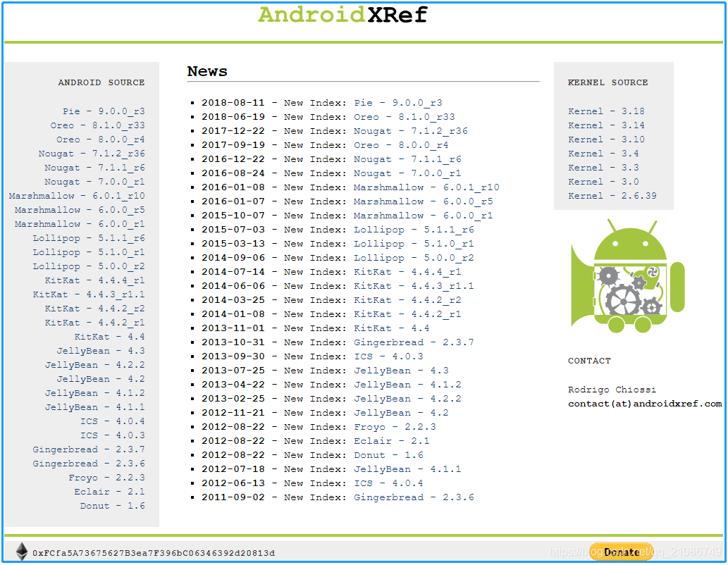Open Lollipop 5.0.0_r2 in Android Source sidebar

click(89, 266)
